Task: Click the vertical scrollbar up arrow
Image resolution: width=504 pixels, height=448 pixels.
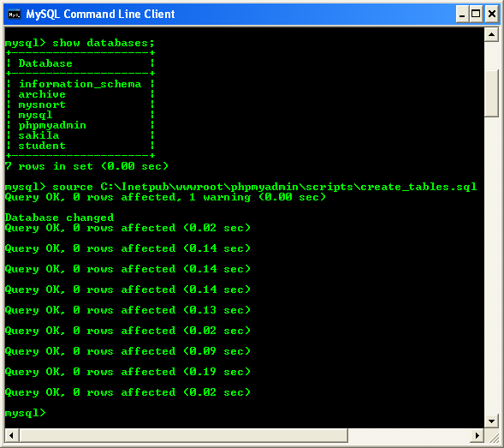Action: 491,34
